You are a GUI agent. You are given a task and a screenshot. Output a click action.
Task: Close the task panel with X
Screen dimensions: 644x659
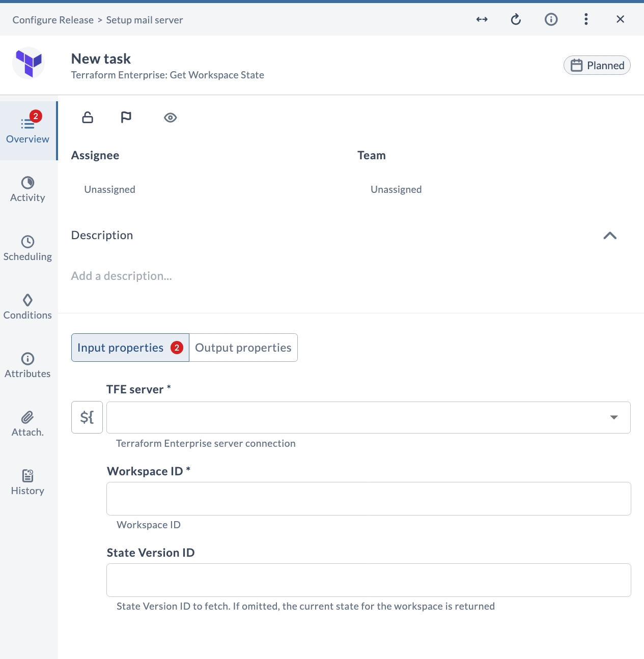pos(620,19)
